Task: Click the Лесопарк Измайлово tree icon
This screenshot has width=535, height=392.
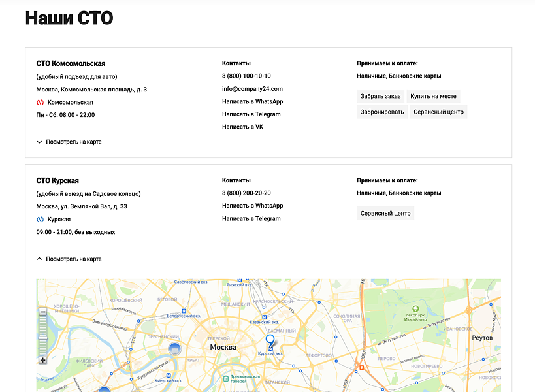Action: click(415, 308)
